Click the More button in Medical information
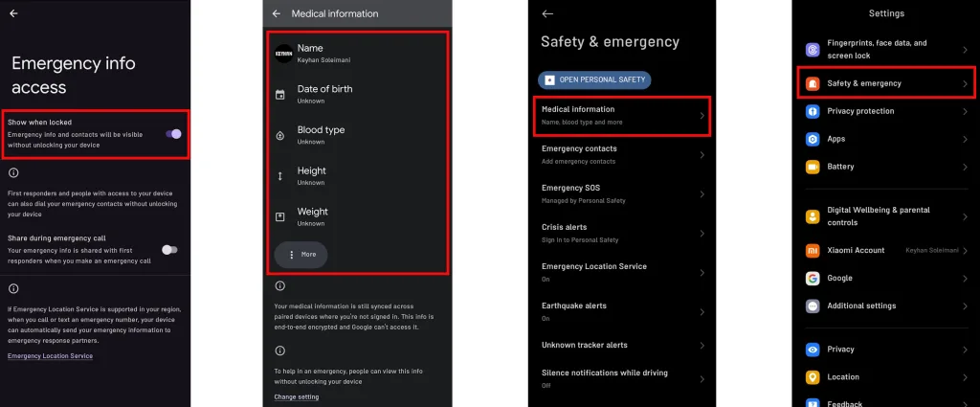The width and height of the screenshot is (980, 407). click(x=301, y=255)
